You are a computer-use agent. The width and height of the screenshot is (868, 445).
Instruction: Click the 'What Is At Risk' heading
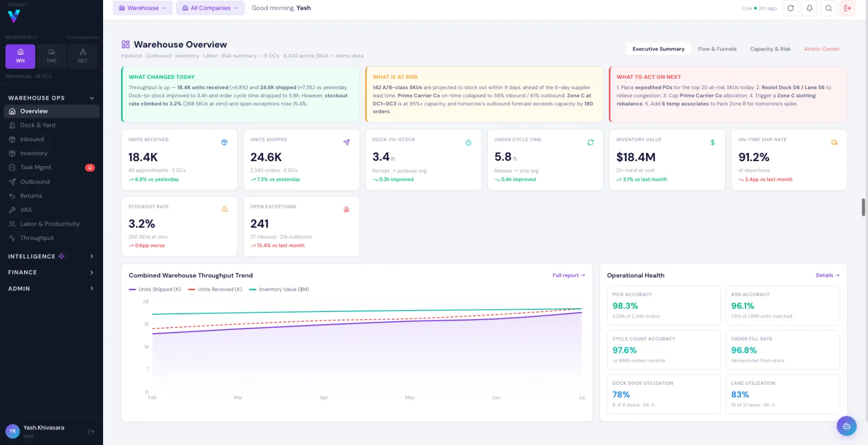[x=395, y=77]
